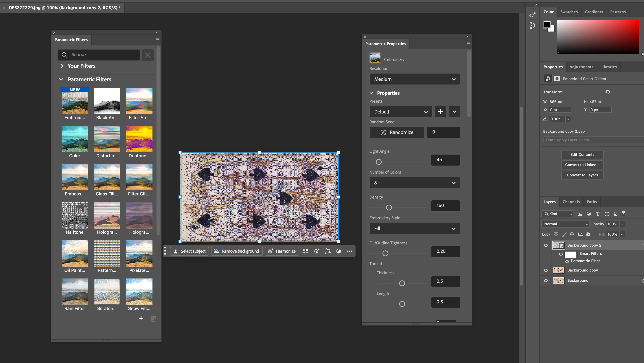The image size is (644, 363).
Task: Add new filter with plus icon
Action: [x=141, y=318]
